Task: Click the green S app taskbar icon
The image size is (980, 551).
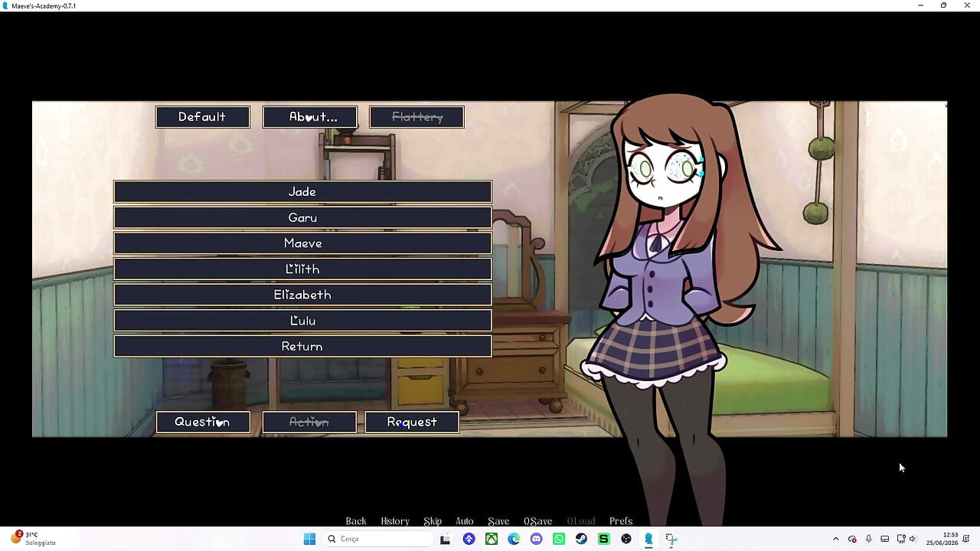Action: click(x=603, y=539)
